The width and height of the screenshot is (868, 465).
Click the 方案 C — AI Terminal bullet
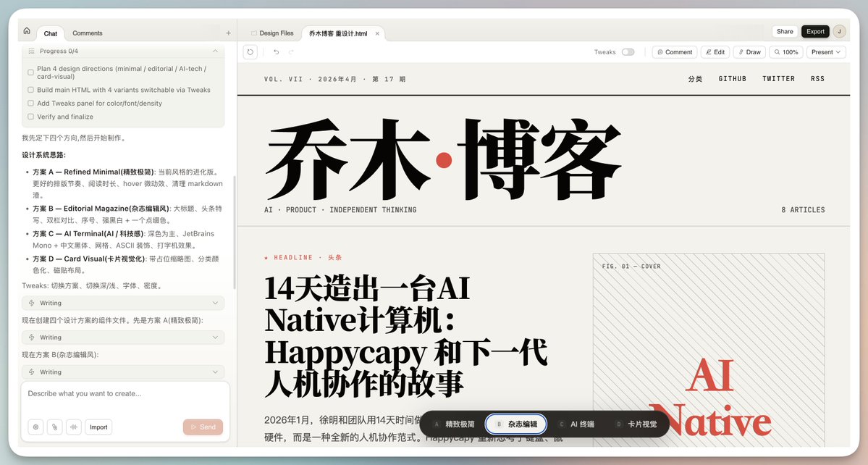click(124, 239)
